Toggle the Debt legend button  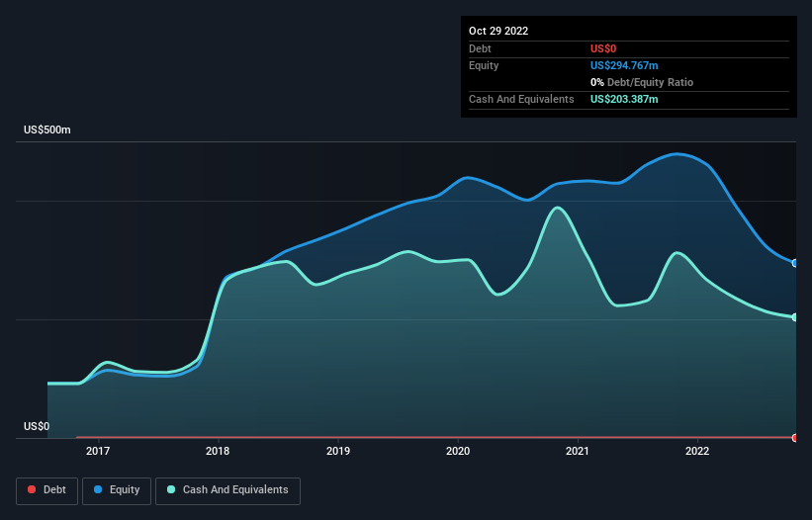tap(46, 490)
